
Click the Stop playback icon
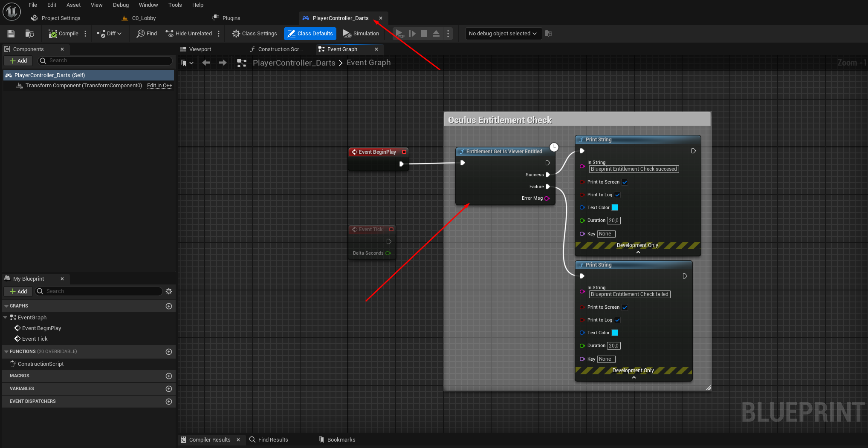[x=424, y=33]
